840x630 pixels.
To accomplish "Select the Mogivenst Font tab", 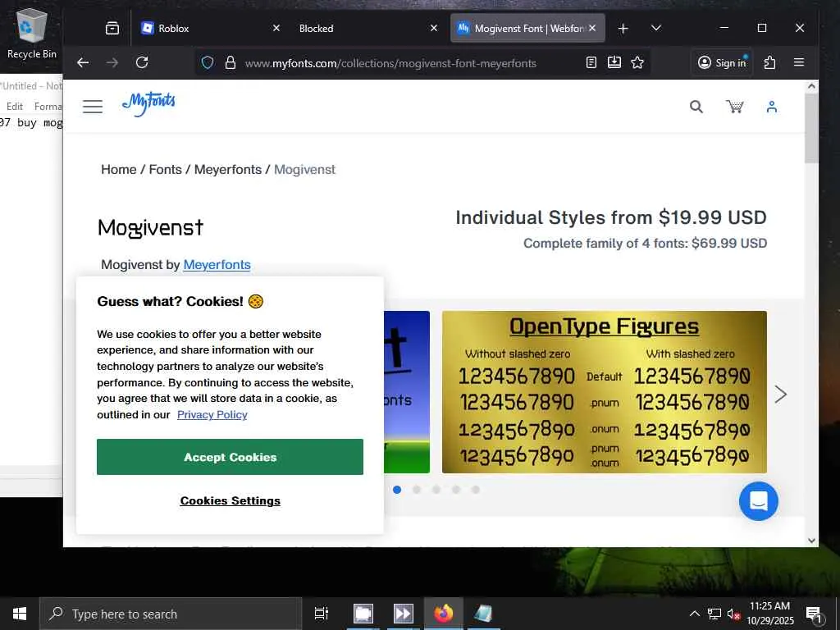I will [527, 29].
